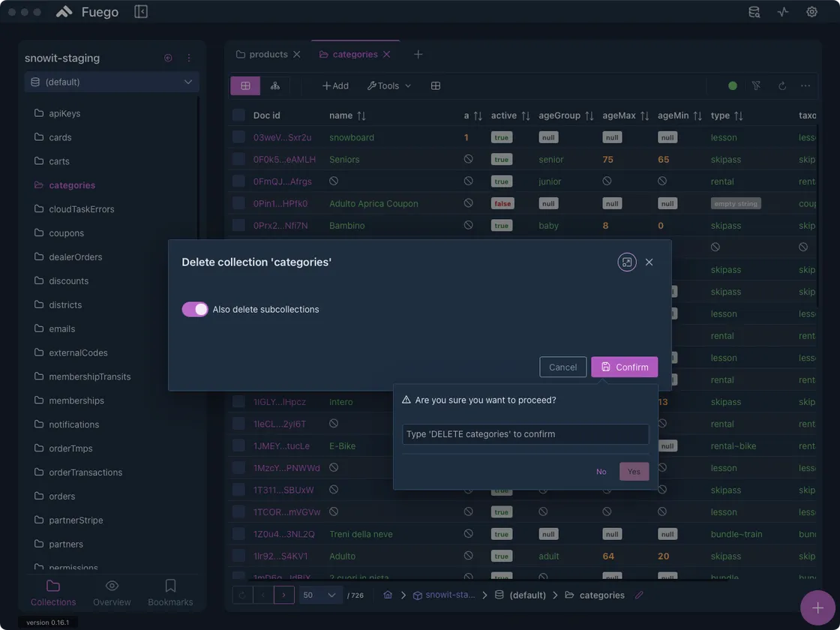The height and width of the screenshot is (630, 840).
Task: Sort by the type column
Action: (738, 115)
